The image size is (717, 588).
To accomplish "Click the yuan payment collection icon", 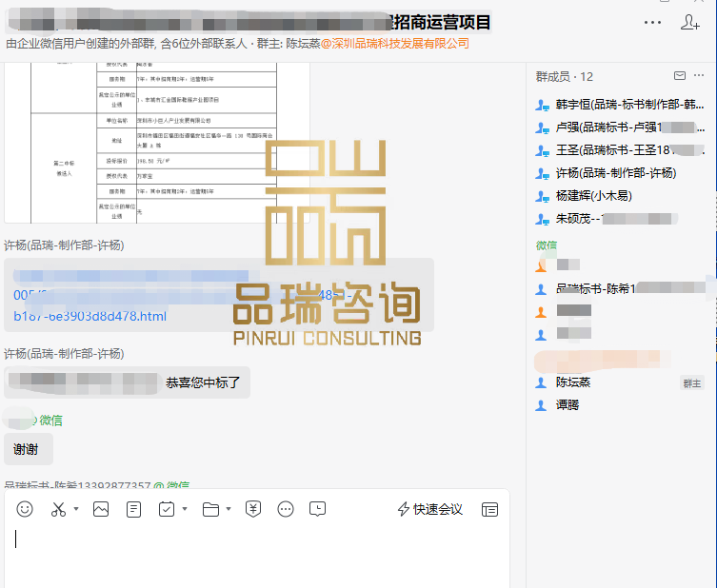I will coord(253,509).
